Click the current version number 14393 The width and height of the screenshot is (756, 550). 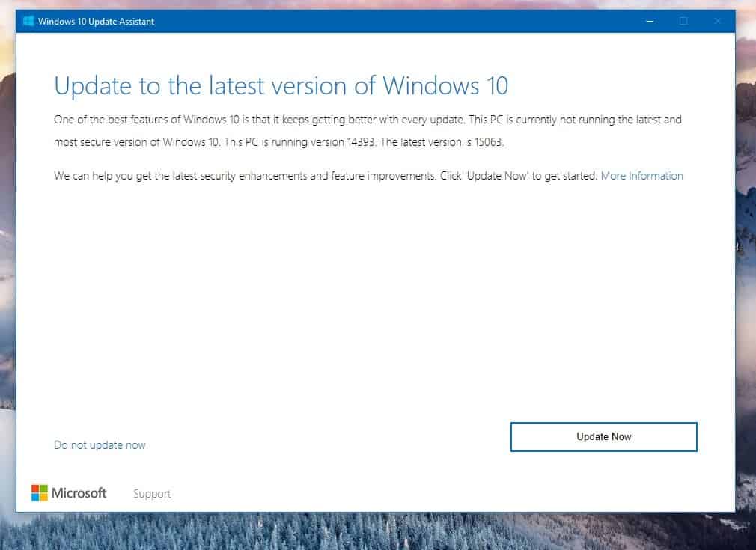361,142
